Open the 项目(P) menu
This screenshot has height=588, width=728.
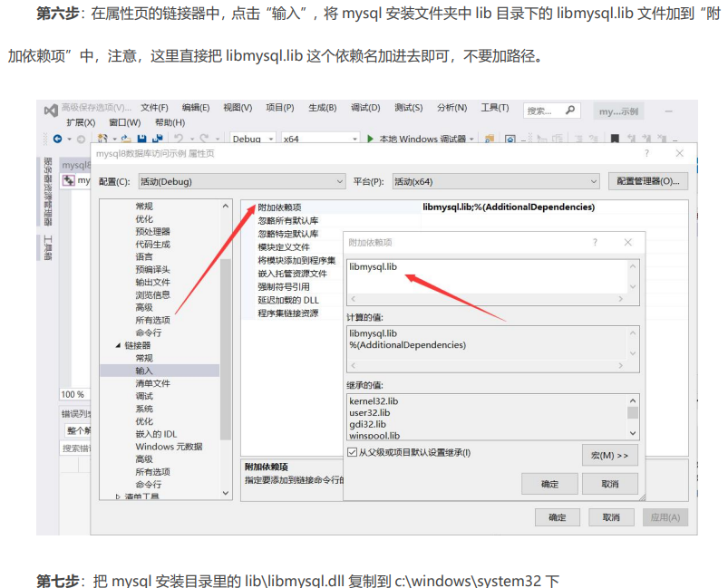pyautogui.click(x=280, y=108)
